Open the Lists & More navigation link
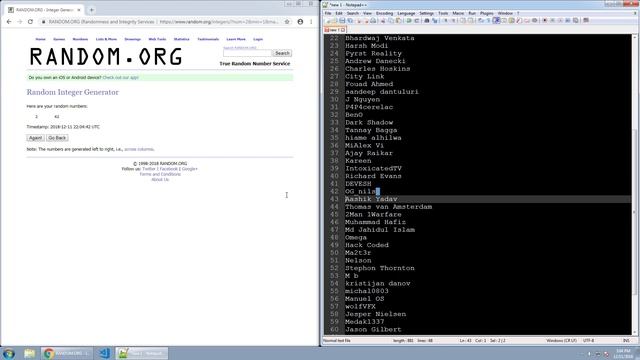This screenshot has height=360, width=640. (106, 39)
